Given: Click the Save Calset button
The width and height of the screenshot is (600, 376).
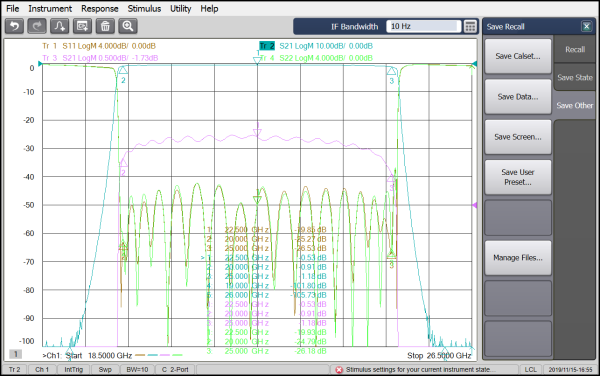Looking at the screenshot, I should click(518, 56).
